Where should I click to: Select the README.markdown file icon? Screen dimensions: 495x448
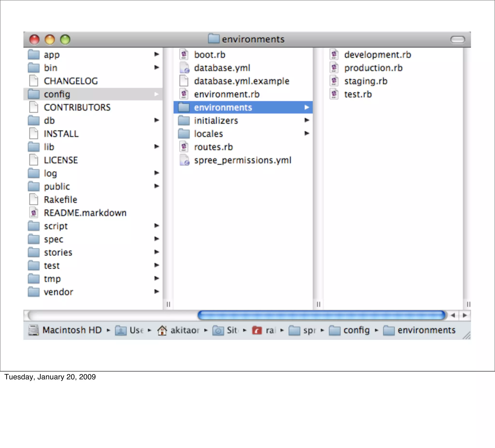coord(34,213)
